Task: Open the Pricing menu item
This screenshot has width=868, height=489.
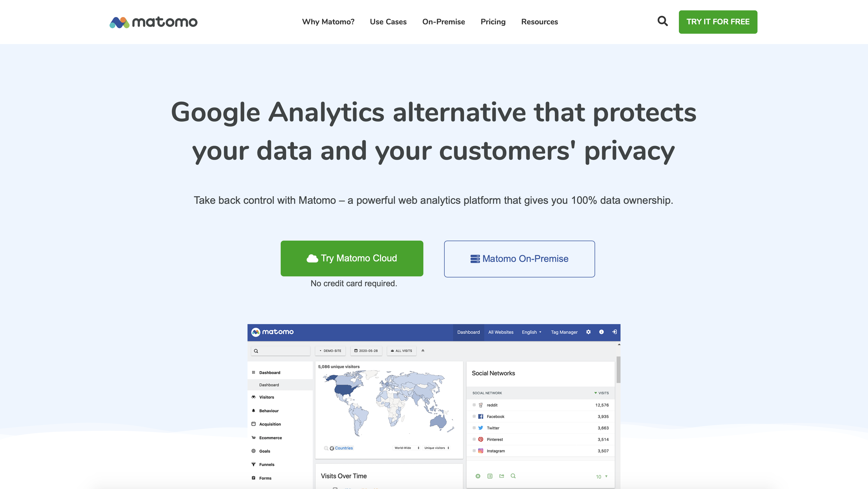Action: 493,22
